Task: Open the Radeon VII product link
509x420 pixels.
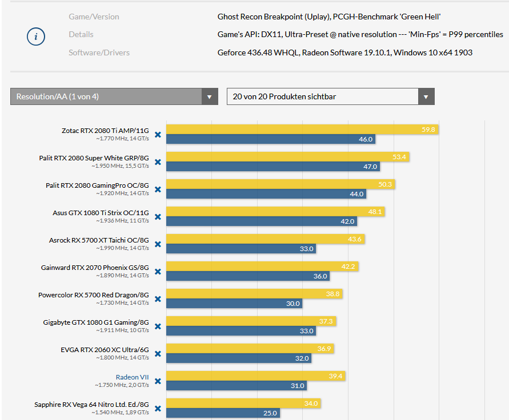Action: click(132, 377)
